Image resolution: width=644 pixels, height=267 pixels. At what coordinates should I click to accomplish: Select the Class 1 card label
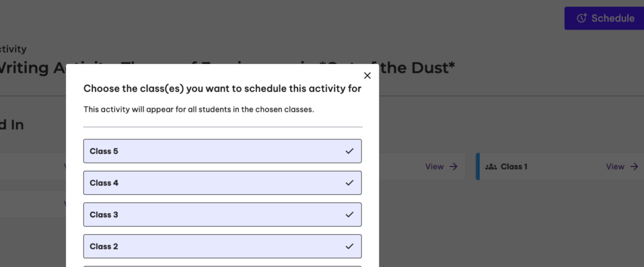point(514,166)
